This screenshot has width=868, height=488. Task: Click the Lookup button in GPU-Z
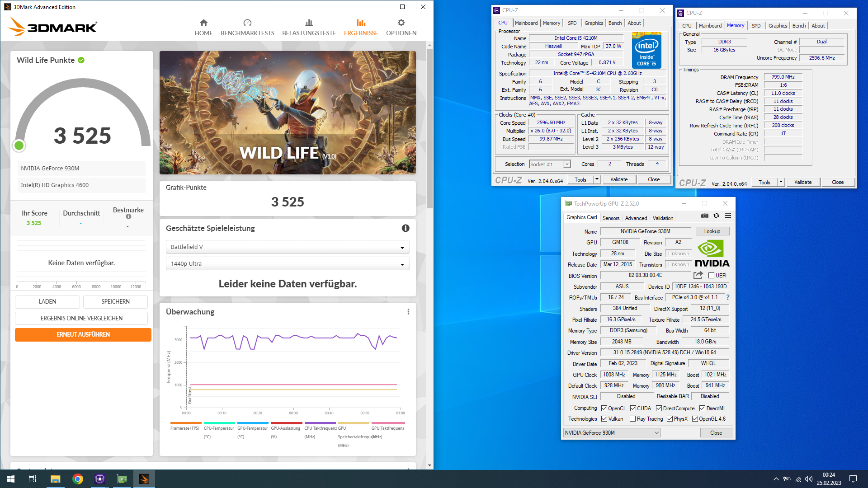[712, 231]
